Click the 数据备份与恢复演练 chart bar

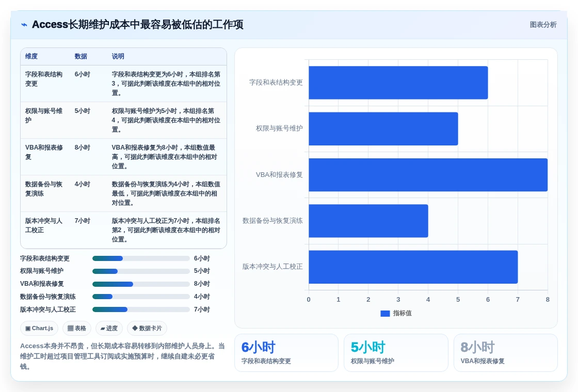(x=368, y=221)
